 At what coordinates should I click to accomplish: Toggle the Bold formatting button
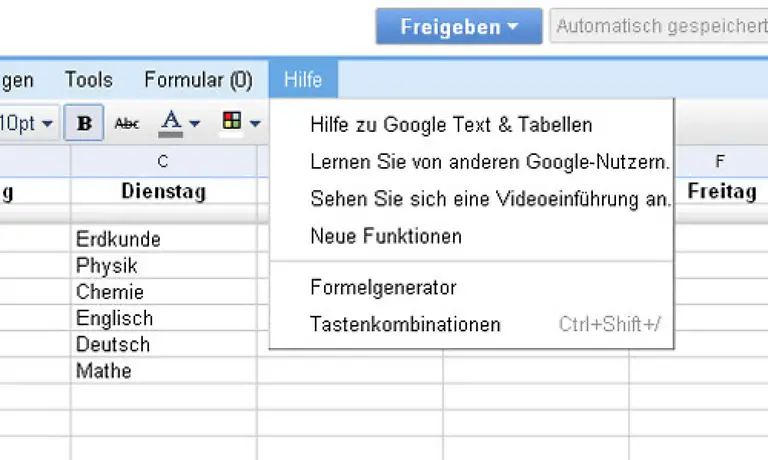[84, 122]
